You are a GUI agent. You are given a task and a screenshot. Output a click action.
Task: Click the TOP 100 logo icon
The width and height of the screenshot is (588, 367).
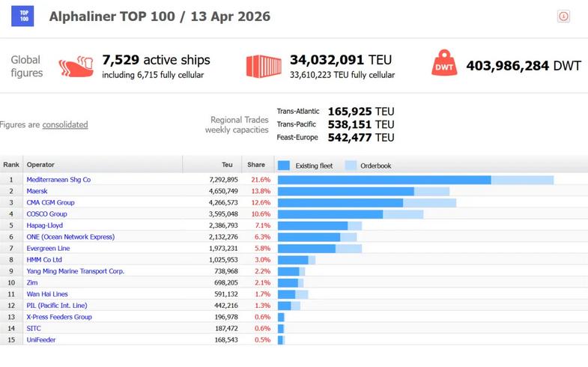pyautogui.click(x=22, y=16)
